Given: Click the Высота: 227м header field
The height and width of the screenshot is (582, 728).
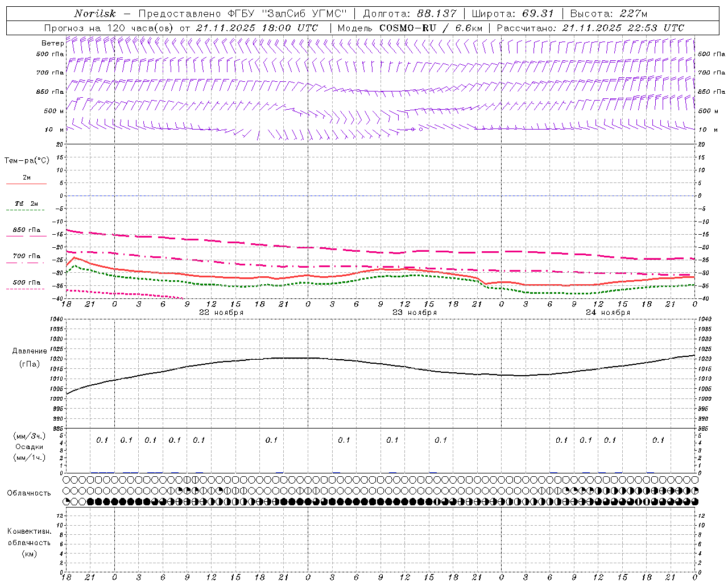Looking at the screenshot, I should (609, 14).
